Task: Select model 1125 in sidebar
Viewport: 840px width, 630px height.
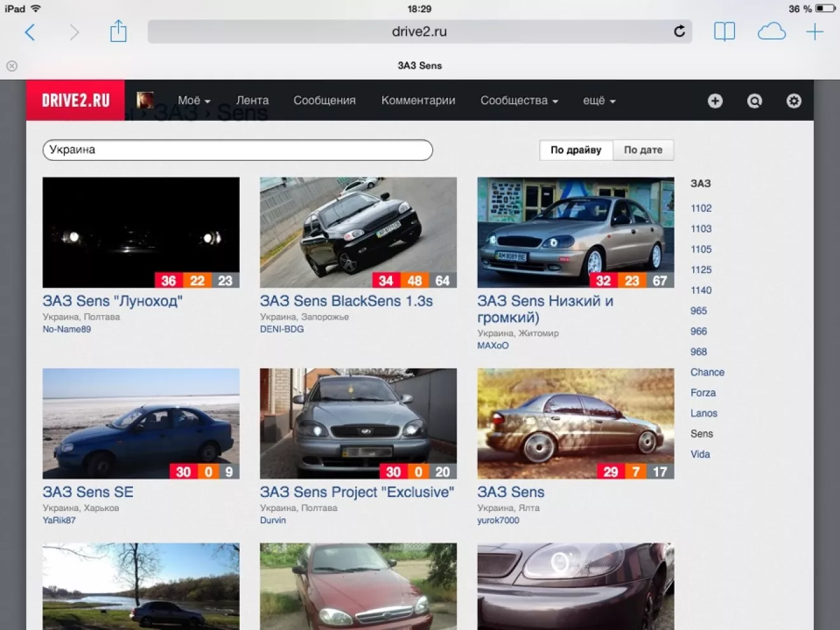Action: pyautogui.click(x=701, y=269)
